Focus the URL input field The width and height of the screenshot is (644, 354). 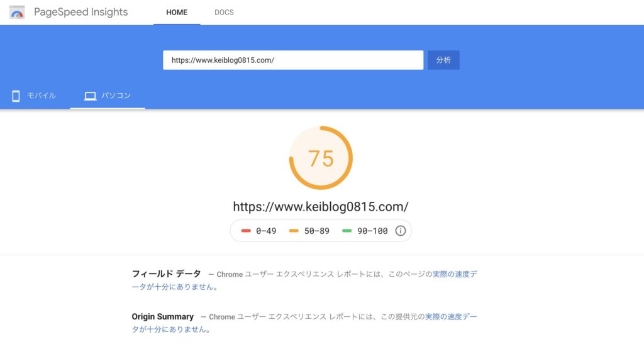[x=293, y=60]
